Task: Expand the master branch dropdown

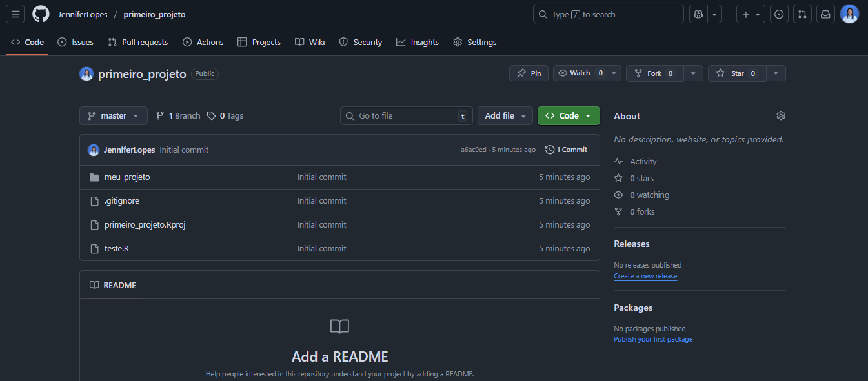Action: [114, 116]
